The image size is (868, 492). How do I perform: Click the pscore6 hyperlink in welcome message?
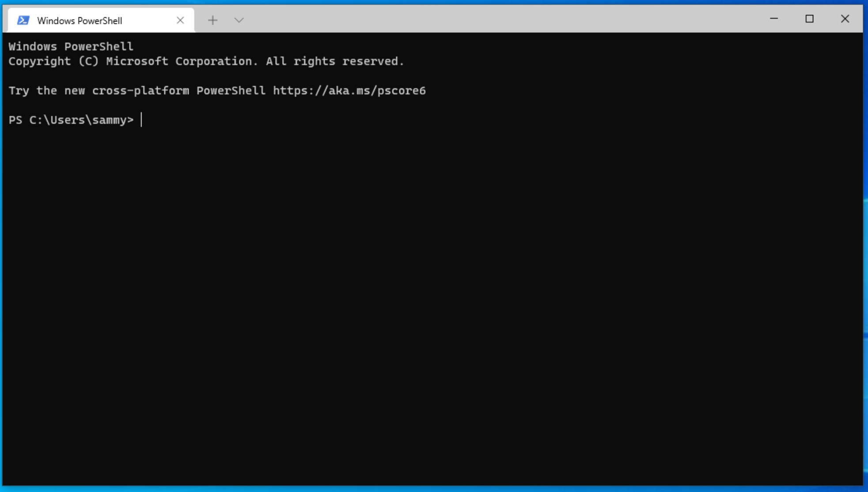[349, 90]
